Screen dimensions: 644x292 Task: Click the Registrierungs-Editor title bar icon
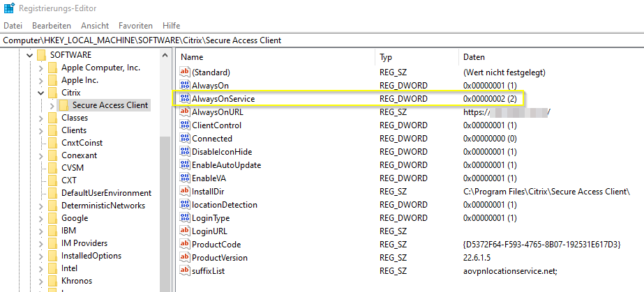click(x=8, y=8)
